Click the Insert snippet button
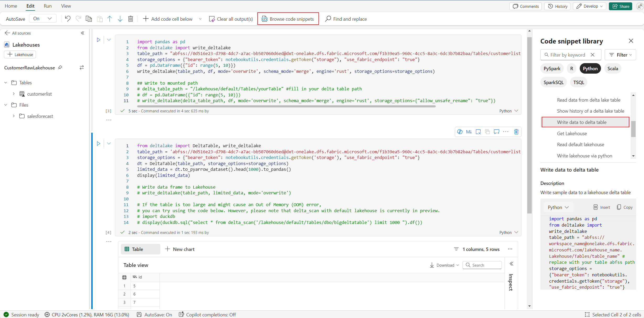The width and height of the screenshot is (644, 318). 602,207
